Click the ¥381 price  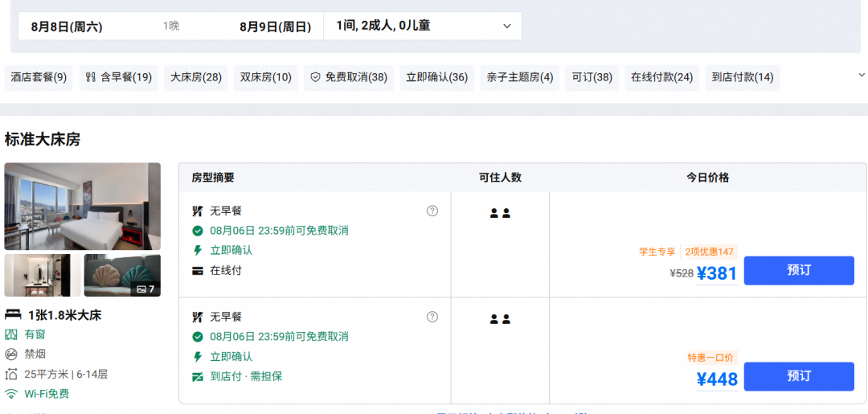[x=717, y=273]
